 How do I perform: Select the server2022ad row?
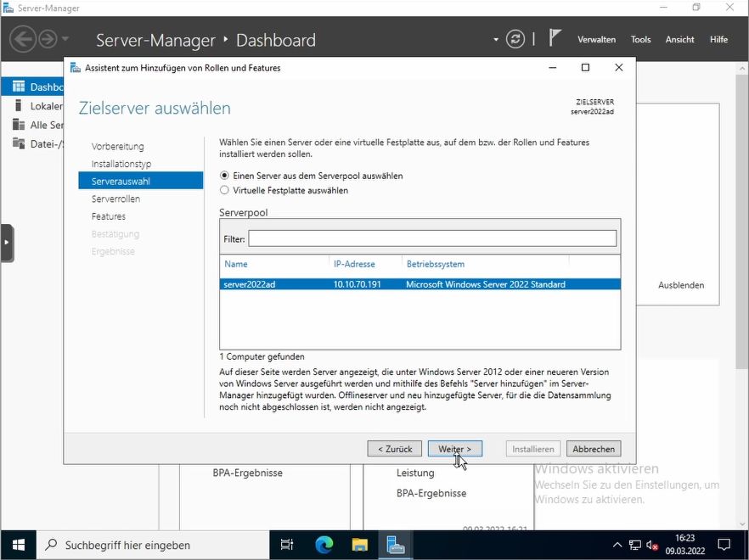420,284
